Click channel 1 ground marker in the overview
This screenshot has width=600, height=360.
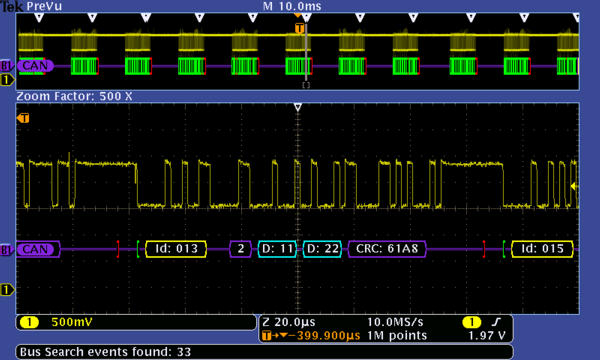point(7,80)
